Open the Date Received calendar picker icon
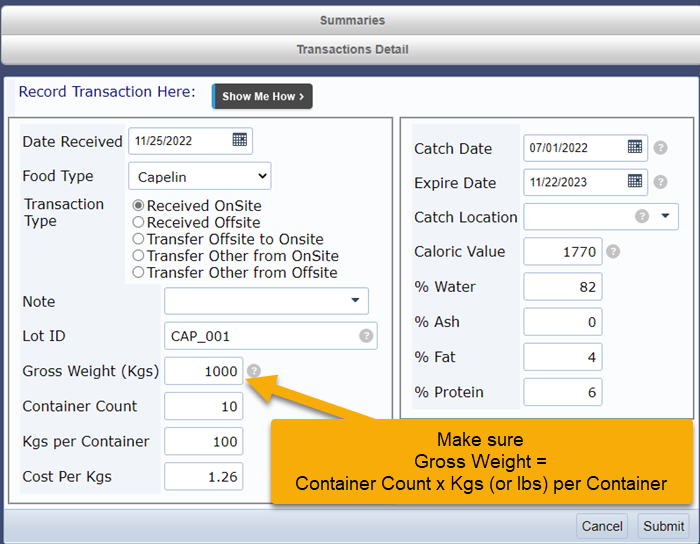The width and height of the screenshot is (700, 544). click(240, 140)
